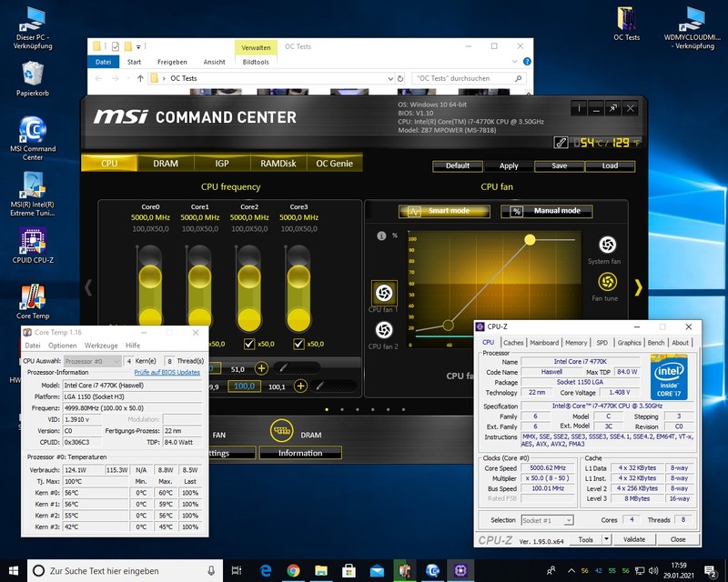The width and height of the screenshot is (728, 582).
Task: Click the Load profile button
Action: 610,166
